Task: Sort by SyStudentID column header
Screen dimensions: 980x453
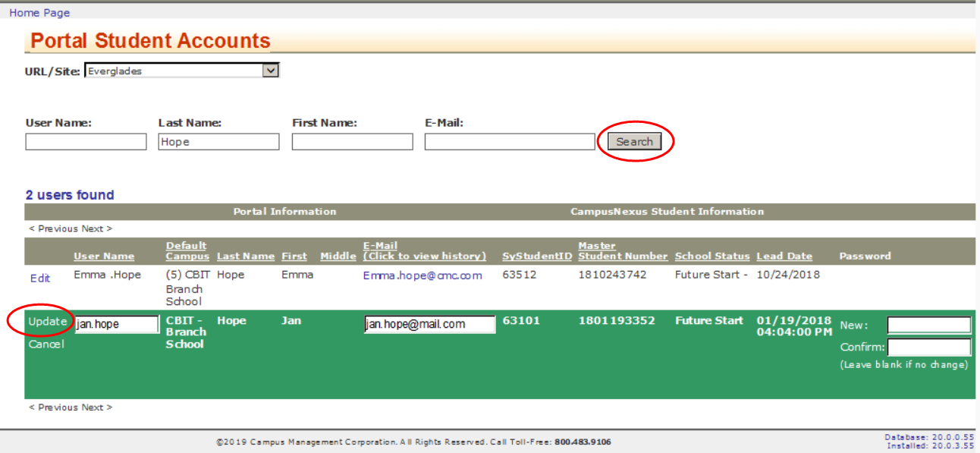Action: tap(536, 256)
